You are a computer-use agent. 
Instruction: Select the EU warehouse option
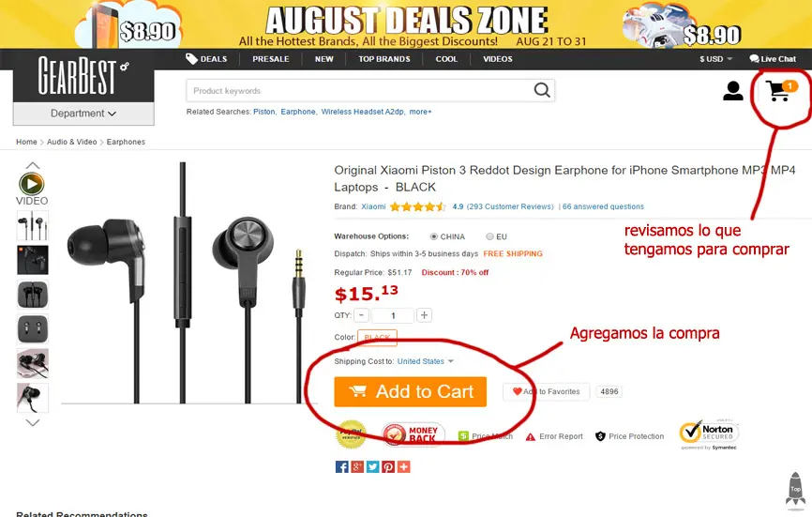coord(489,236)
